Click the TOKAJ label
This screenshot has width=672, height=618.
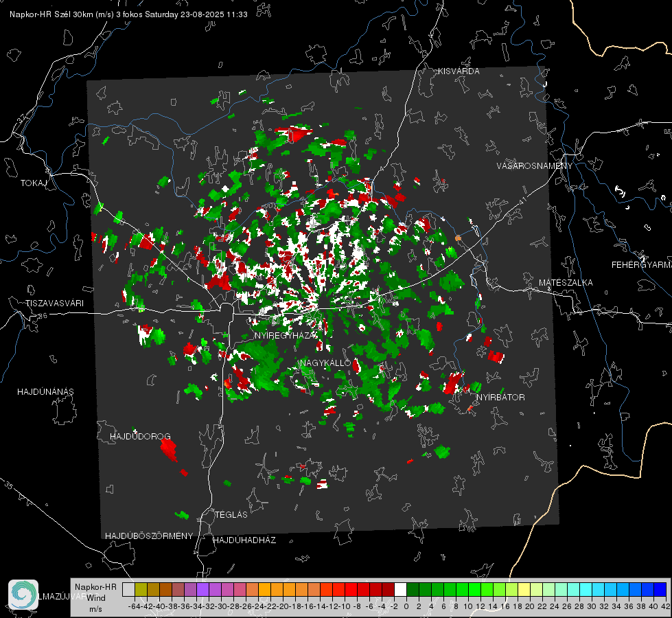point(34,183)
